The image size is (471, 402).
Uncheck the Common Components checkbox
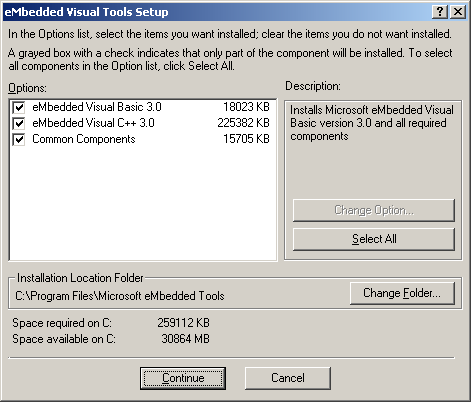19,139
